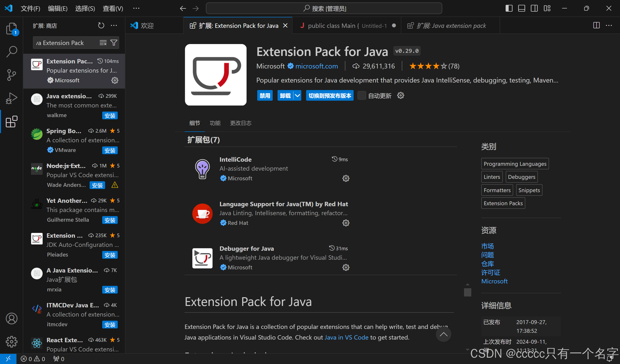This screenshot has width=620, height=364.
Task: Open the filter extensions icon
Action: (114, 43)
